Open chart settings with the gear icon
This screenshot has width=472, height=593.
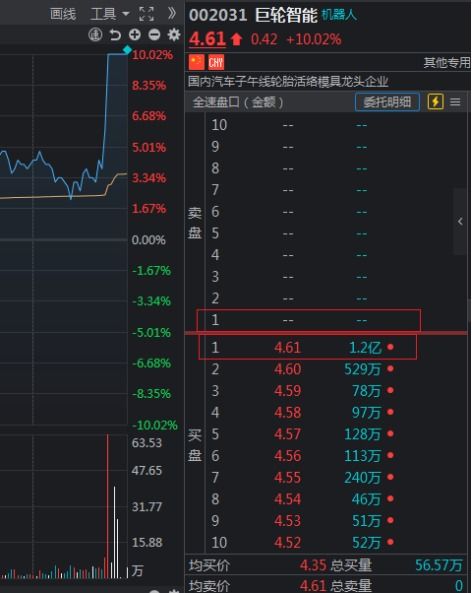tap(174, 35)
